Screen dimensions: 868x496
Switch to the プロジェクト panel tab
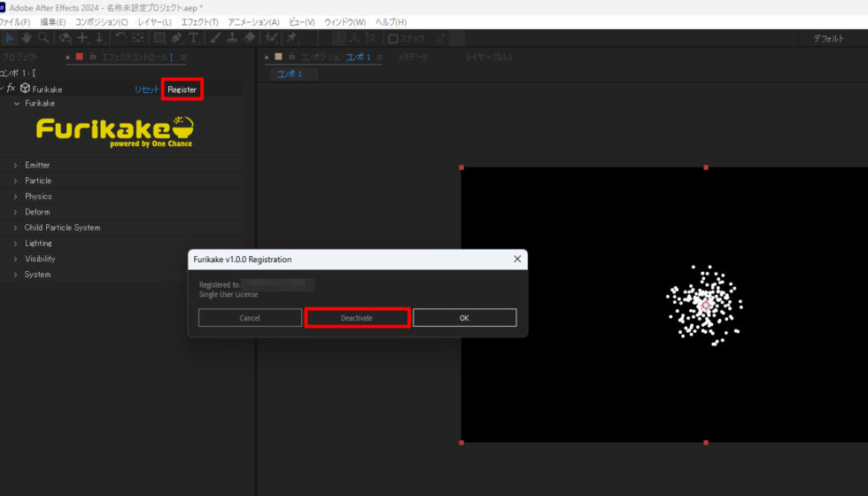(19, 57)
